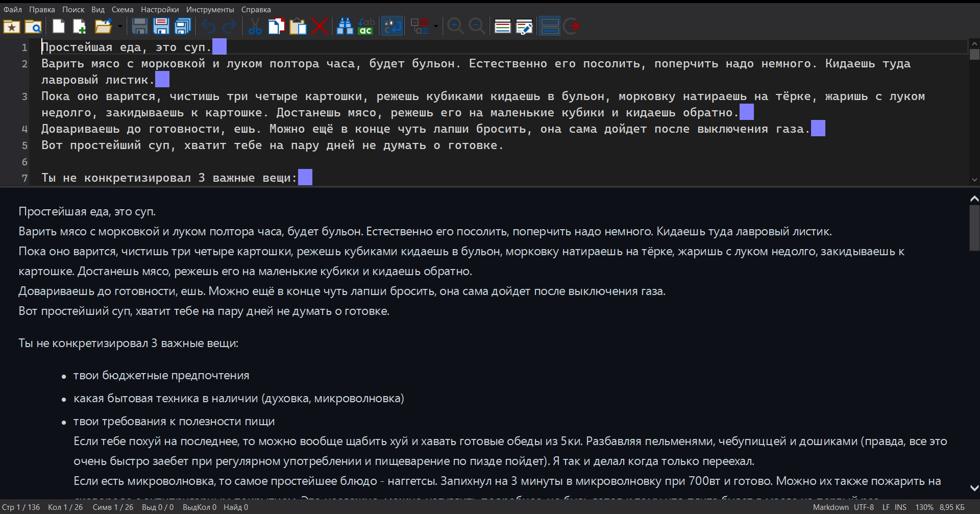Redo the last undone edit

pos(230,27)
